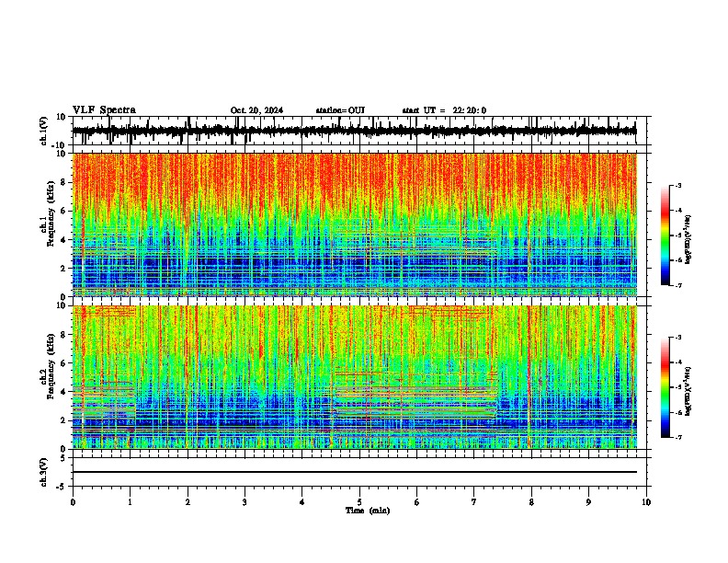728x563 pixels.
Task: Click time-axis tick label "5"
Action: click(x=359, y=502)
